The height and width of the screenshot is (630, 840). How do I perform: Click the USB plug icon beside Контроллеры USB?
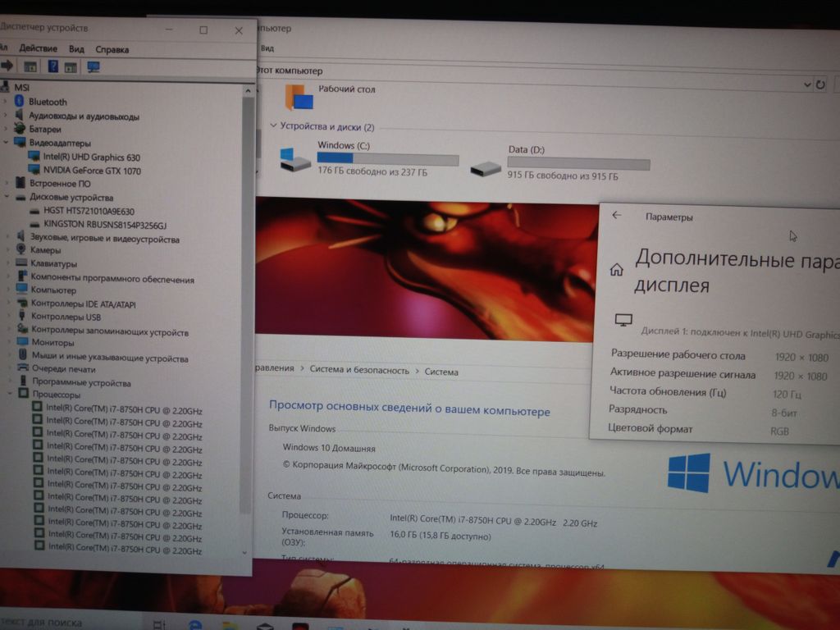click(x=22, y=316)
